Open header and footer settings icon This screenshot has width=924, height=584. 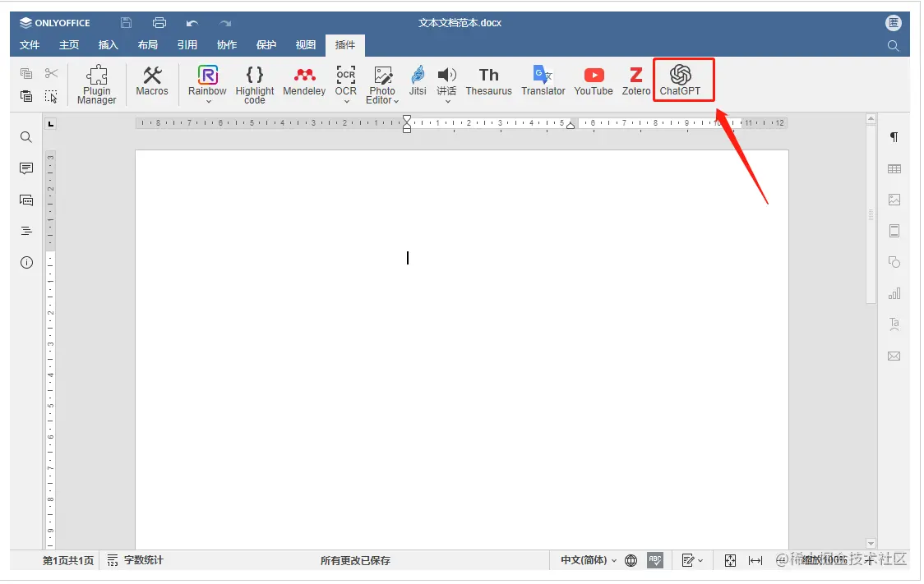(894, 231)
